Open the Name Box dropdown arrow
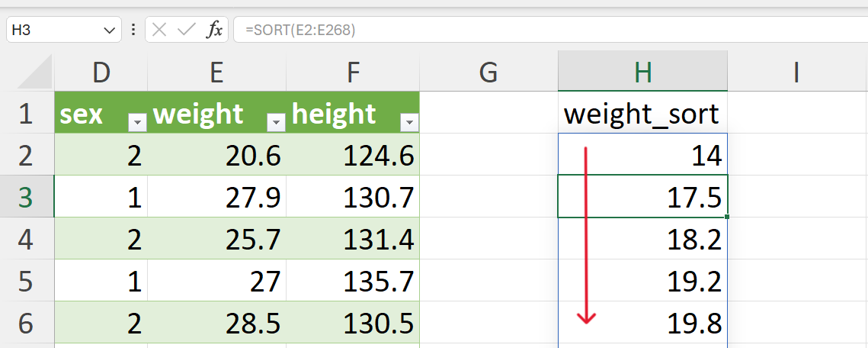The image size is (868, 348). tap(109, 31)
